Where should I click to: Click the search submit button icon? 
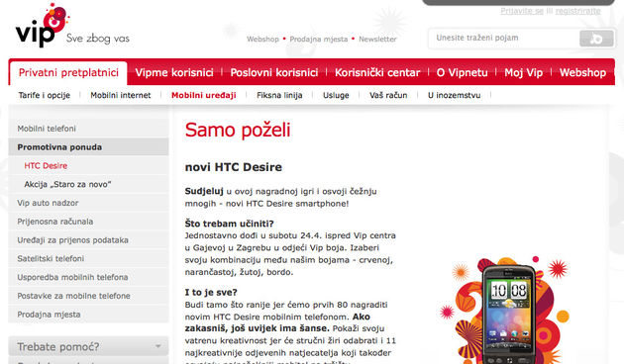point(596,39)
